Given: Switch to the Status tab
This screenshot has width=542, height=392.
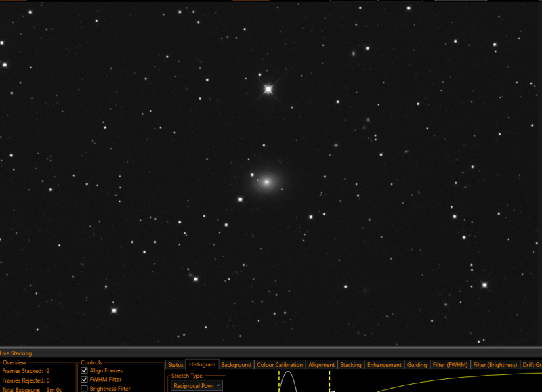Looking at the screenshot, I should click(175, 365).
